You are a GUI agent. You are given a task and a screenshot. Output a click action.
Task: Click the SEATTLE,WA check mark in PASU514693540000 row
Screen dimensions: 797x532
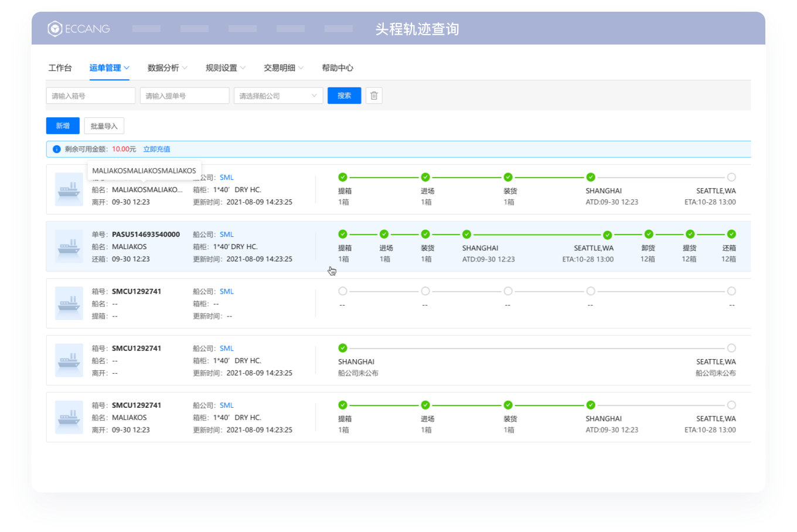coord(608,235)
